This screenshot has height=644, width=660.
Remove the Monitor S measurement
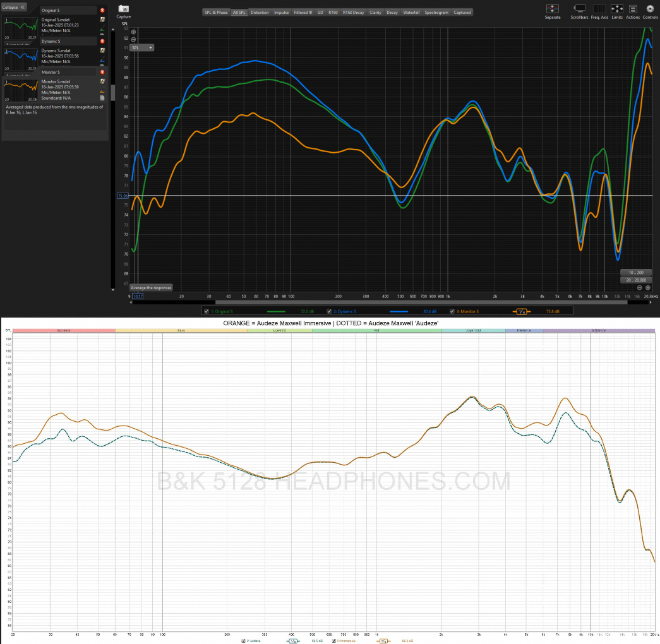tap(102, 72)
